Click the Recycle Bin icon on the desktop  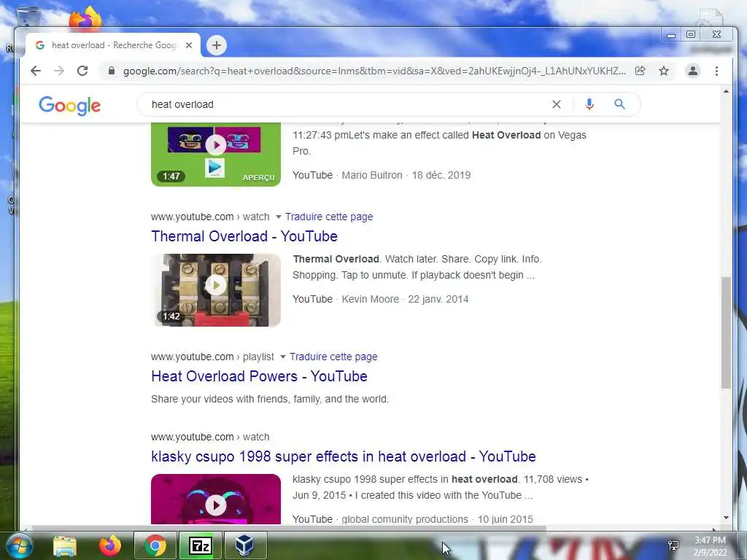tap(28, 17)
